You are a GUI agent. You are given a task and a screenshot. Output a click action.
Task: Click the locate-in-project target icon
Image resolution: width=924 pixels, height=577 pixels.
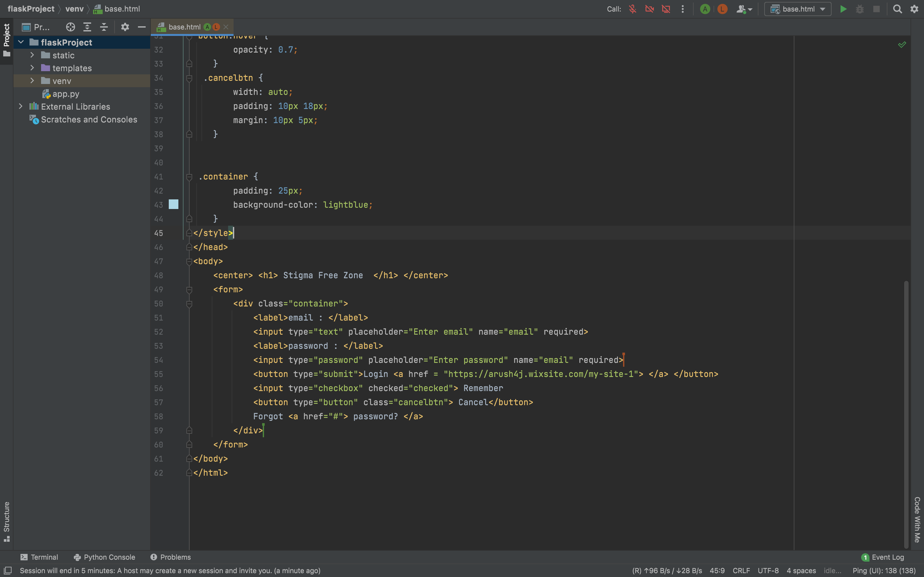point(70,27)
